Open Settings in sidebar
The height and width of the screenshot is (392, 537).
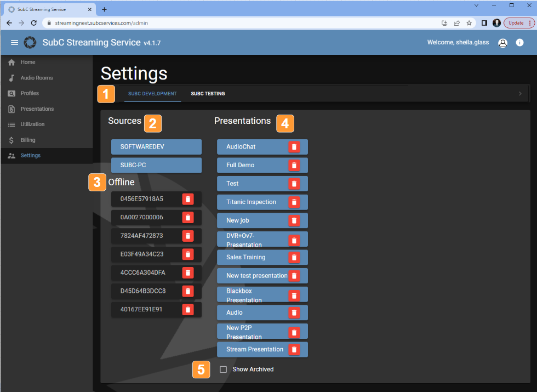(47, 156)
